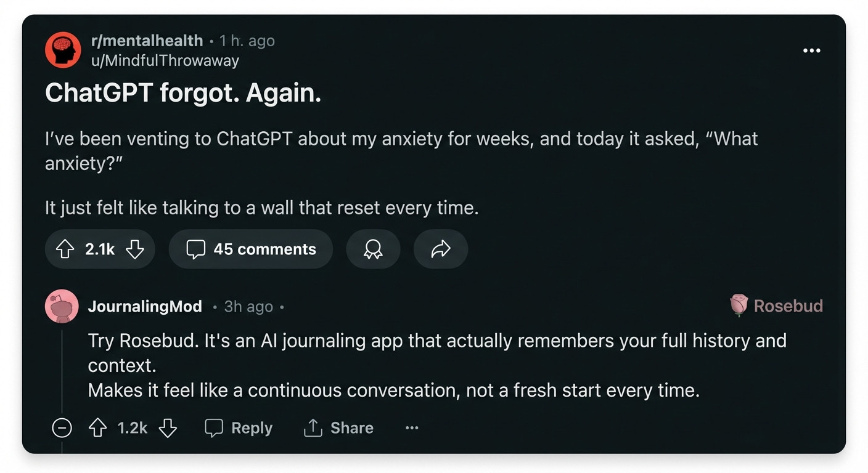Share JournalingMod's comment
This screenshot has height=473, width=868.
(x=338, y=428)
